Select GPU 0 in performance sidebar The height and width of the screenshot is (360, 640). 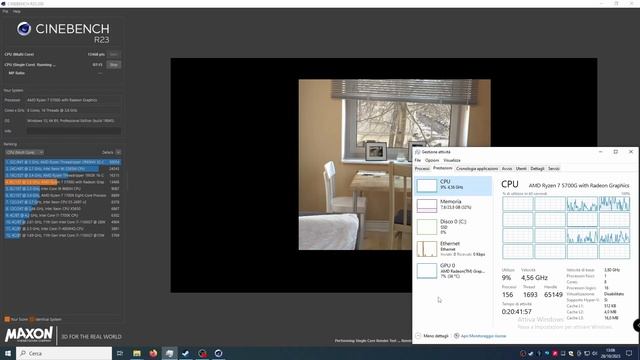click(x=453, y=271)
